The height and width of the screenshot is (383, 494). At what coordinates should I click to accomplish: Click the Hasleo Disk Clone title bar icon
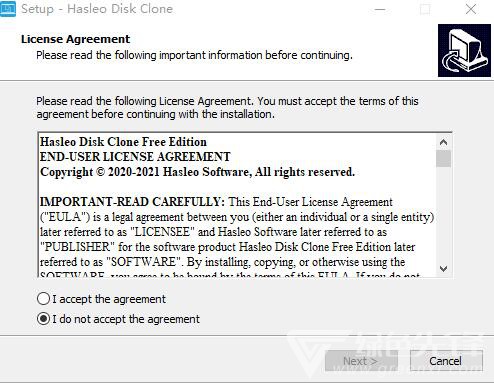(7, 9)
